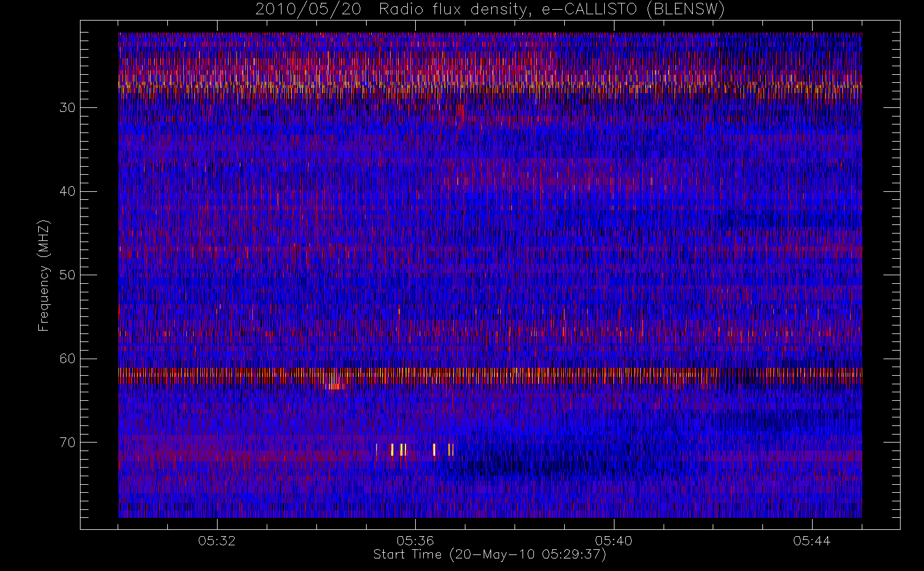
Task: Click the 70 MHz frequency tick label
Action: (x=67, y=443)
